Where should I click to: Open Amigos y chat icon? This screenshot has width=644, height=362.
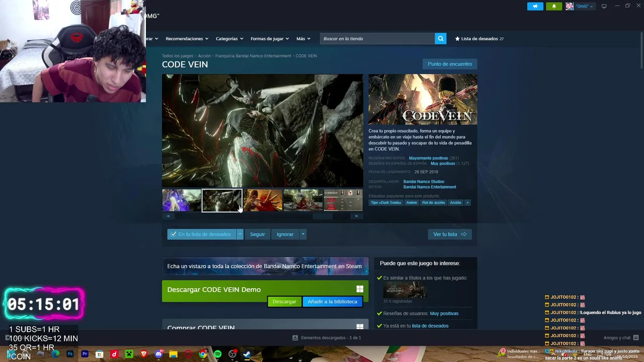[636, 338]
